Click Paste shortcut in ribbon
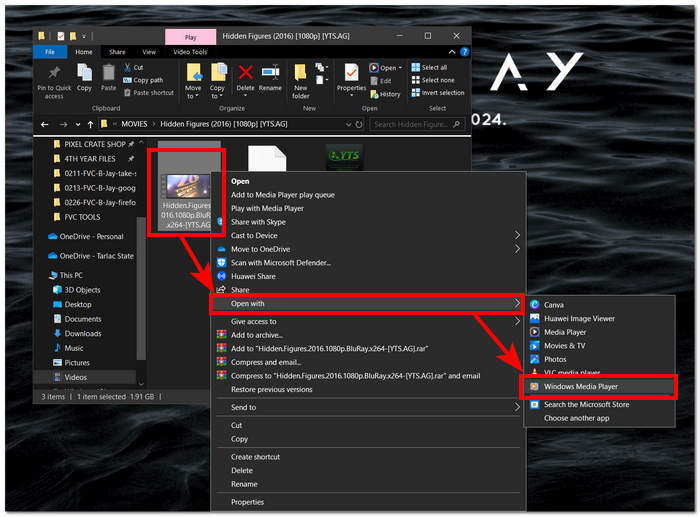 point(149,93)
